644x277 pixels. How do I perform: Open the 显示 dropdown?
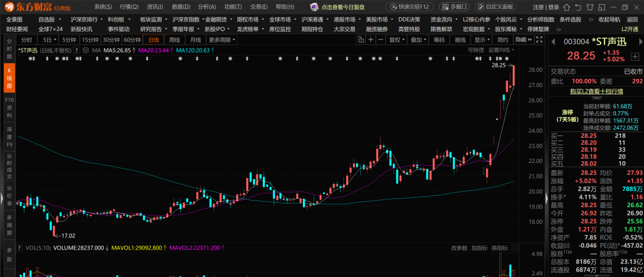[x=482, y=39]
